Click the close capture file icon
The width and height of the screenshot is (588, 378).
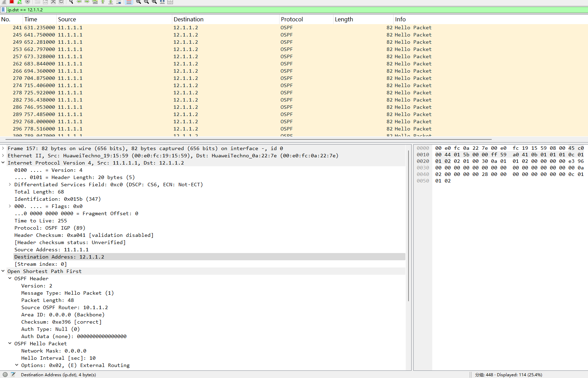coord(53,2)
